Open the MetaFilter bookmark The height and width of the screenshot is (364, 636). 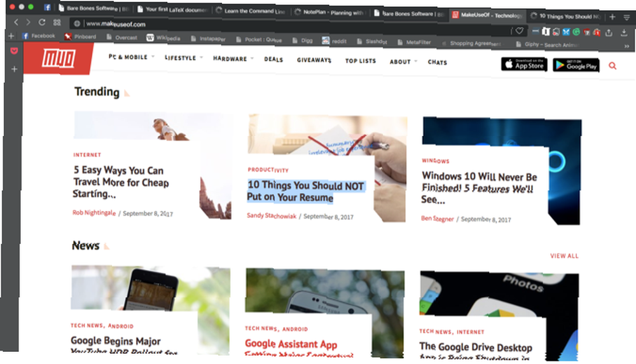coord(414,42)
